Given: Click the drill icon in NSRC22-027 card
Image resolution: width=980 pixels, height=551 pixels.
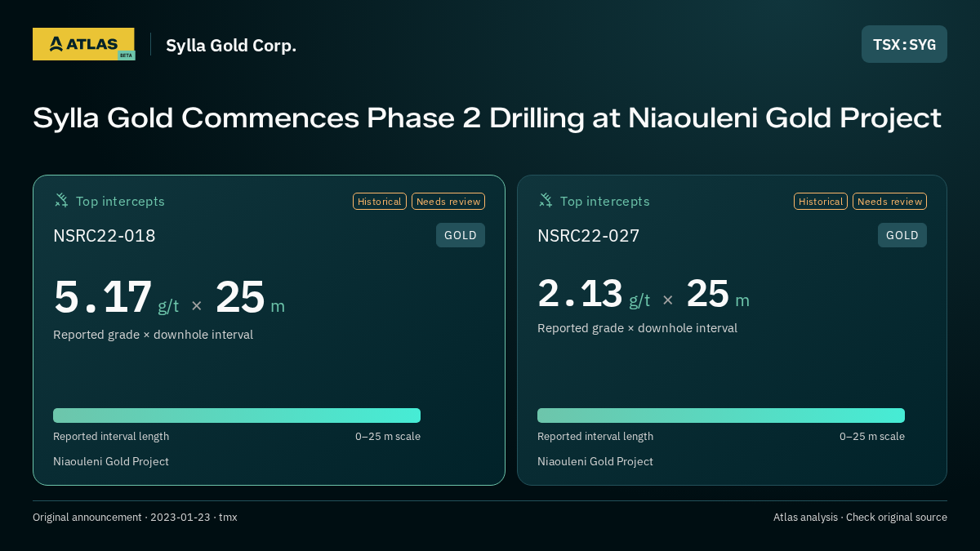Looking at the screenshot, I should (x=546, y=200).
